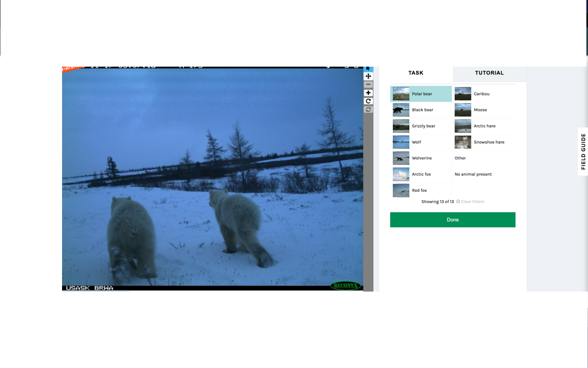Click the polar bear camera trap image
Screen dimensions: 588x368
[x=212, y=178]
